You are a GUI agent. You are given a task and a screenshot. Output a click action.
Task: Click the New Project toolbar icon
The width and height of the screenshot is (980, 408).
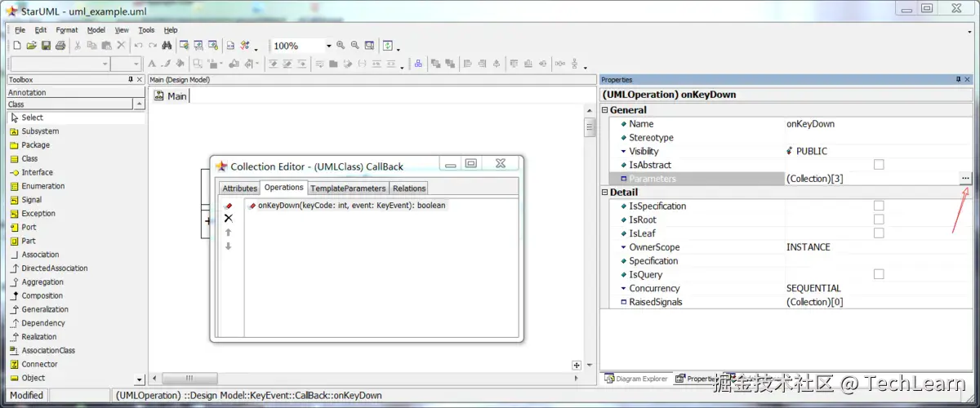(x=17, y=46)
